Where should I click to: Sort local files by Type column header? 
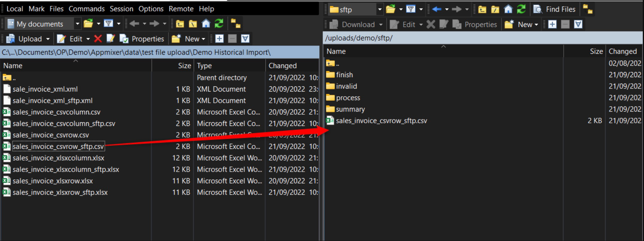pyautogui.click(x=204, y=66)
